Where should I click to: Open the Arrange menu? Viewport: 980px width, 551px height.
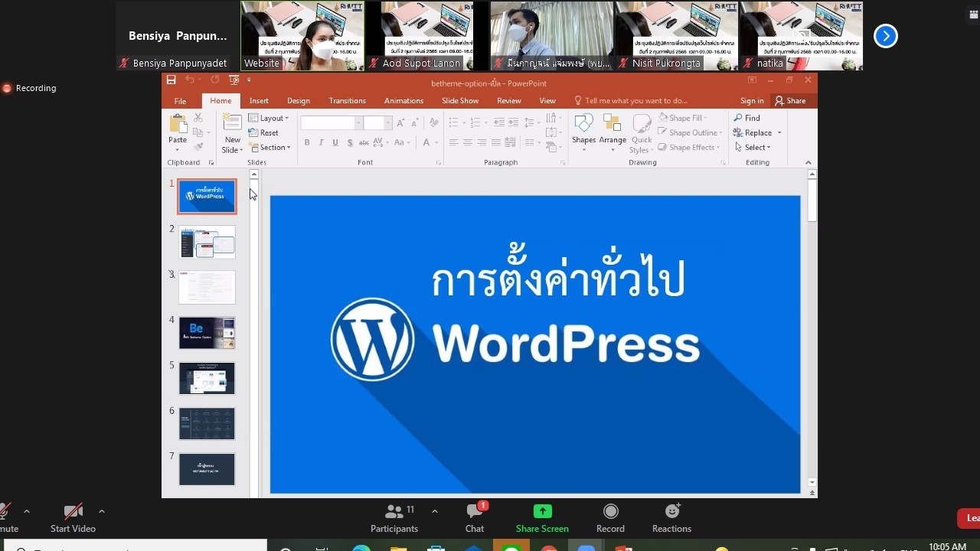pos(612,132)
